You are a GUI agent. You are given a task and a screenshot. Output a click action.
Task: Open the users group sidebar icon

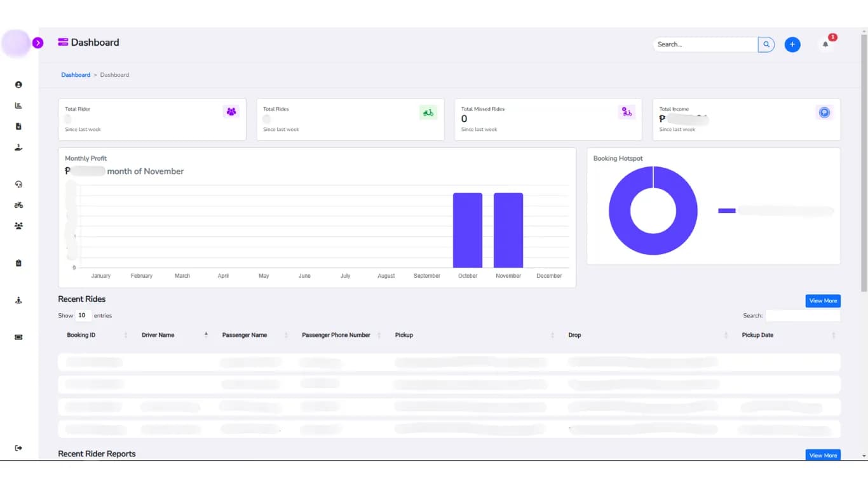[18, 226]
